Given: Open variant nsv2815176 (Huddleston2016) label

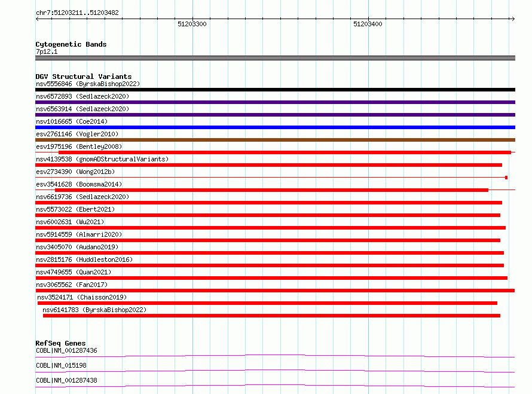Looking at the screenshot, I should (x=84, y=259).
